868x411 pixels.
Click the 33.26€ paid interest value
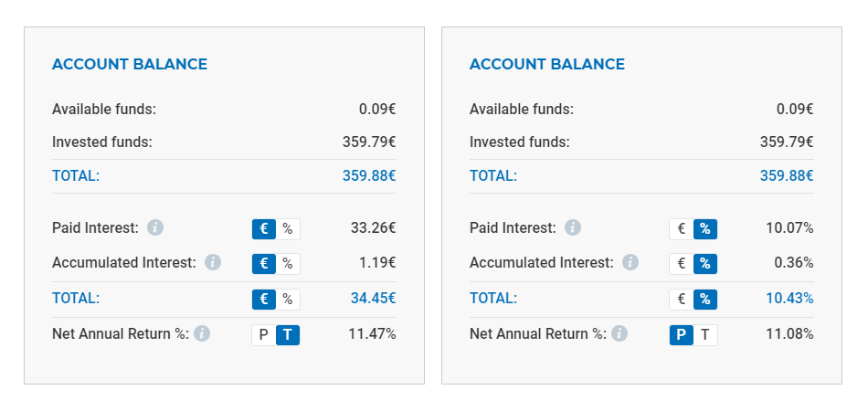tap(373, 228)
